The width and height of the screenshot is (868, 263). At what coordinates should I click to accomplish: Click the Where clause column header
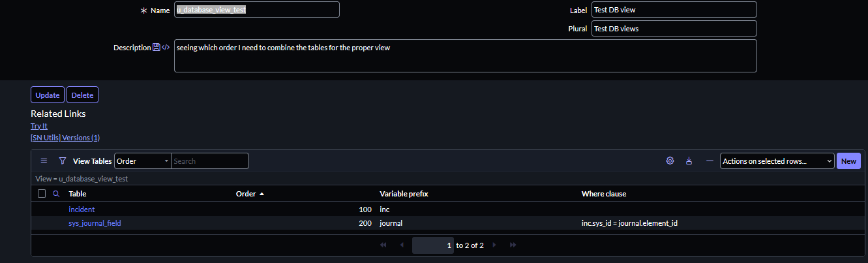tap(603, 194)
